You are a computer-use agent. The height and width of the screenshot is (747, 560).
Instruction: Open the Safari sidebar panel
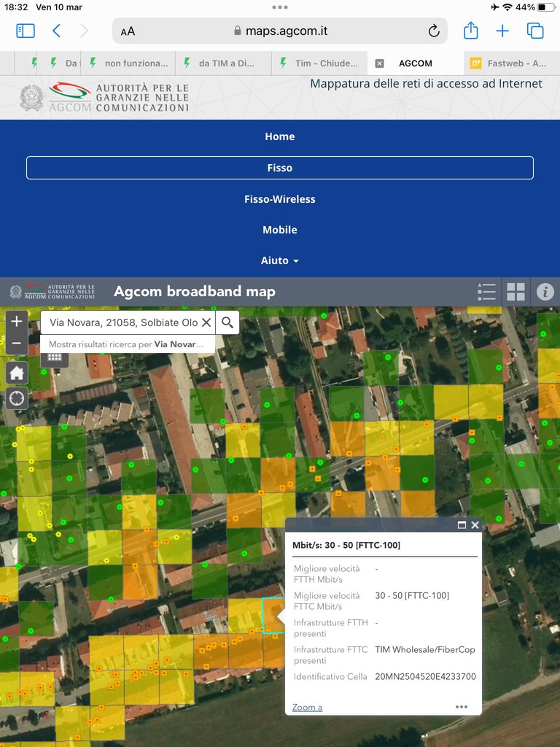26,31
